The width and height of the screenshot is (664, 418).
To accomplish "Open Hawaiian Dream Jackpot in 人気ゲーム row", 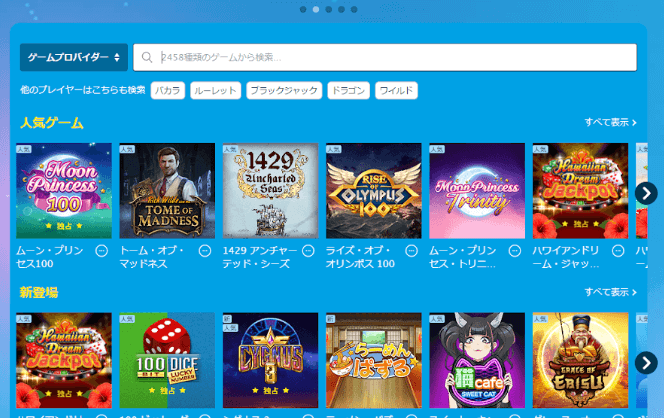I will click(581, 191).
